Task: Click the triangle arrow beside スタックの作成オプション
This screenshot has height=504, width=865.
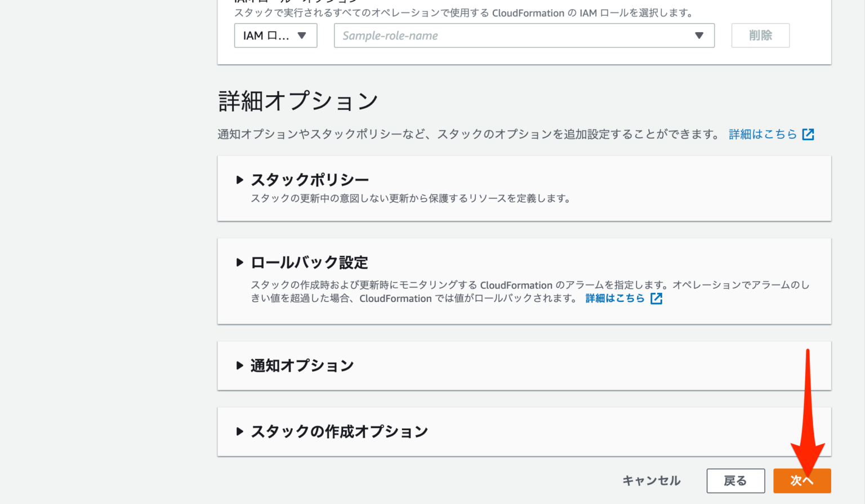Action: [239, 432]
